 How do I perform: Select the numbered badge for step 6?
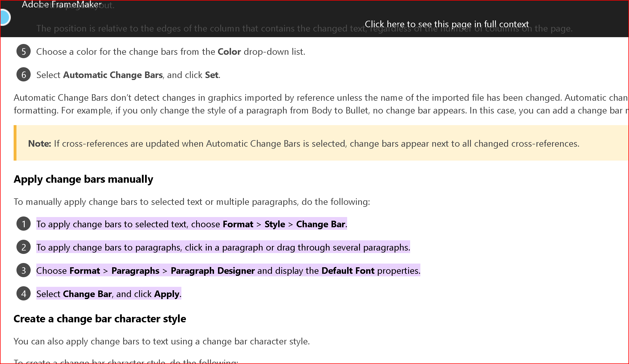[x=23, y=75]
